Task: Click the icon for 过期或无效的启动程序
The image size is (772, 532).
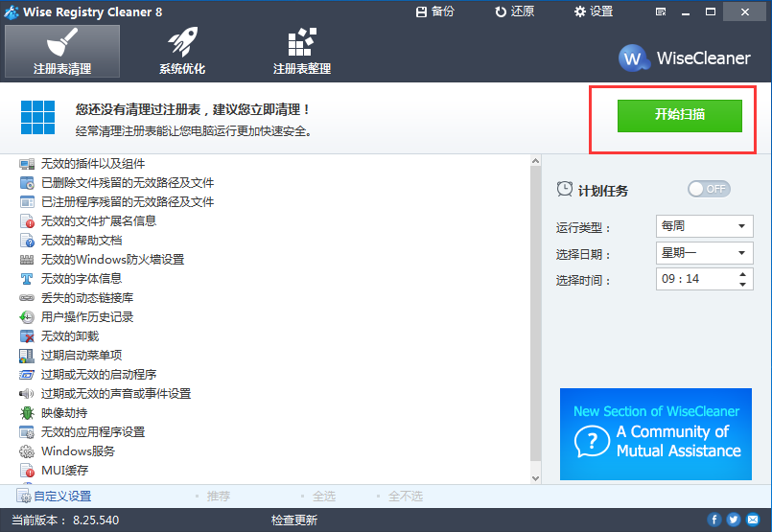Action: tap(27, 375)
